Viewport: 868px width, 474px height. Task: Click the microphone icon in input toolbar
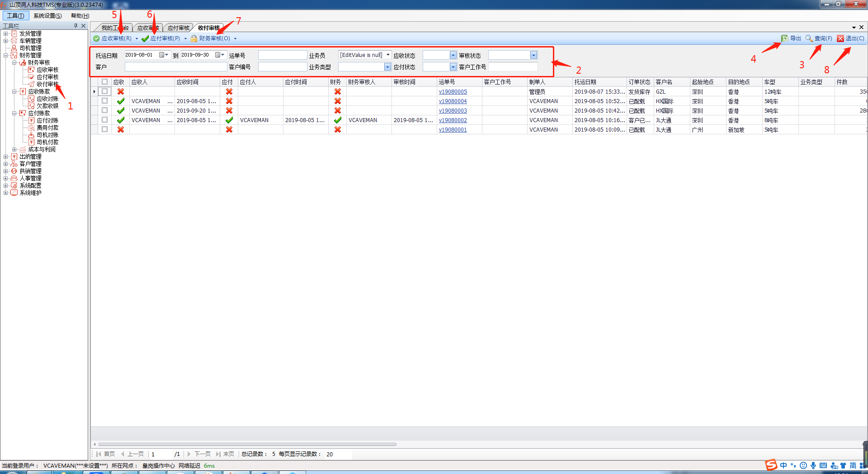[813, 465]
